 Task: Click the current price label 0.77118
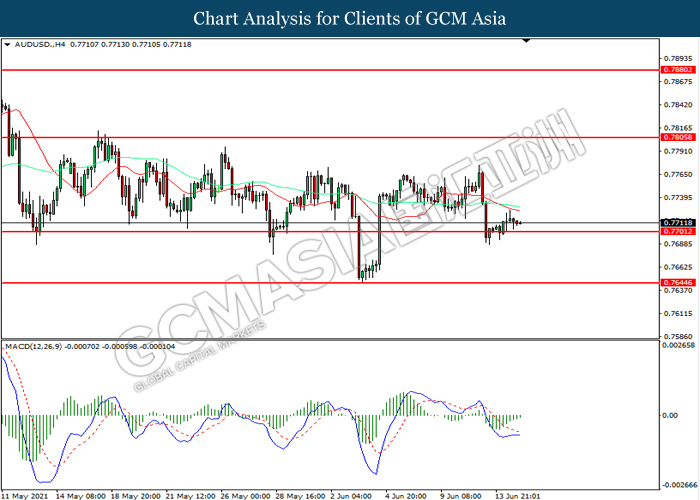click(x=677, y=222)
